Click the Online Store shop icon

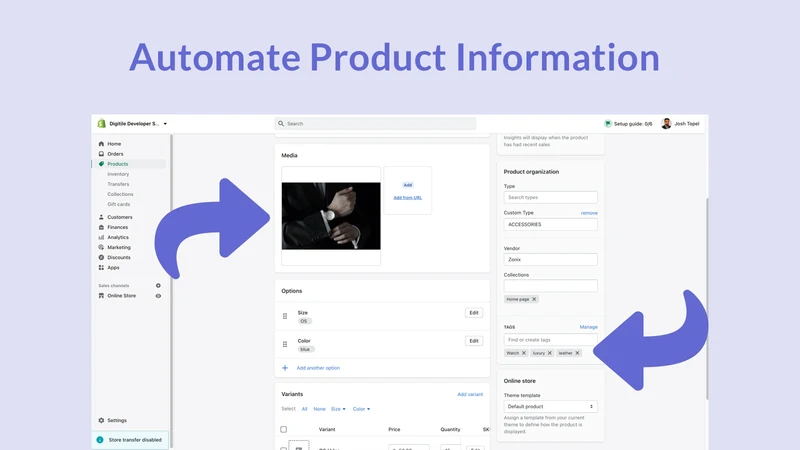click(x=101, y=295)
